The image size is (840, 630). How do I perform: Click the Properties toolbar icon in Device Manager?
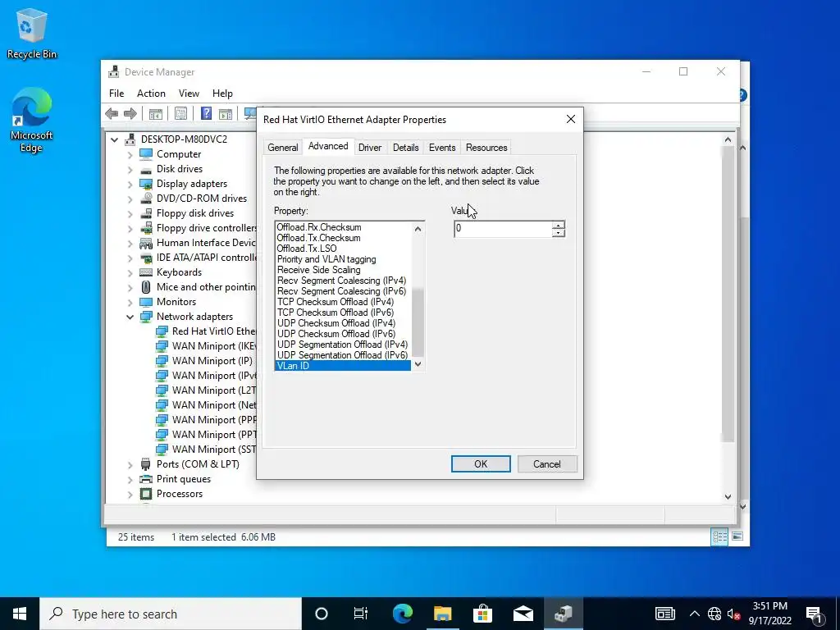181,113
